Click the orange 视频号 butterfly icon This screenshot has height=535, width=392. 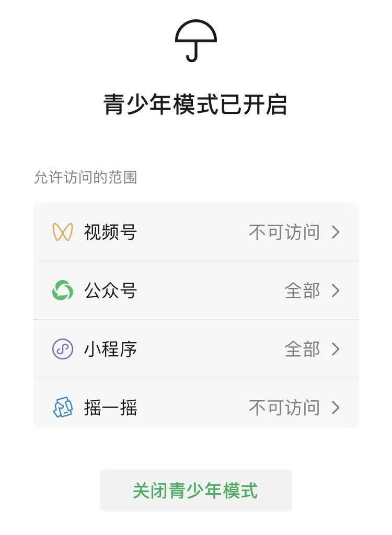[x=63, y=232]
